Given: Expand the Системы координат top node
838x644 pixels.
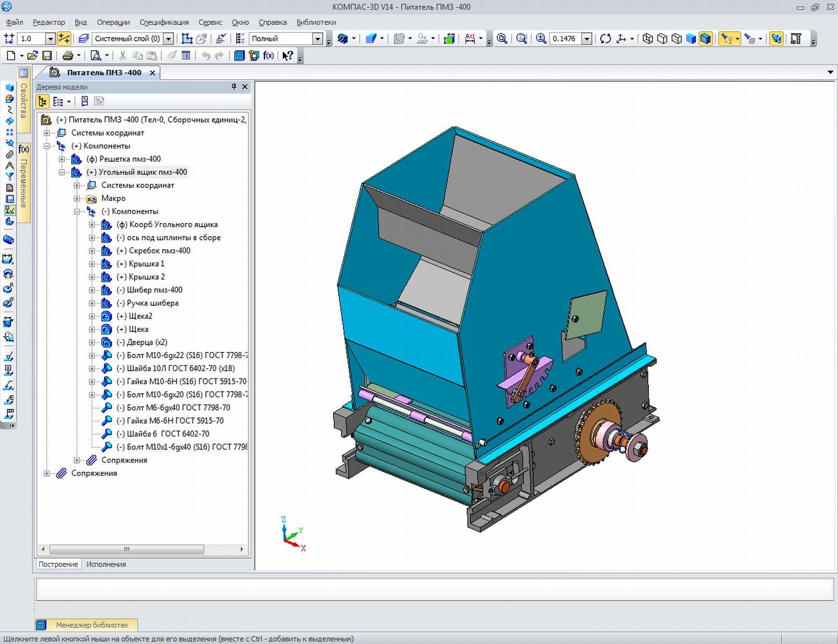Looking at the screenshot, I should [47, 133].
